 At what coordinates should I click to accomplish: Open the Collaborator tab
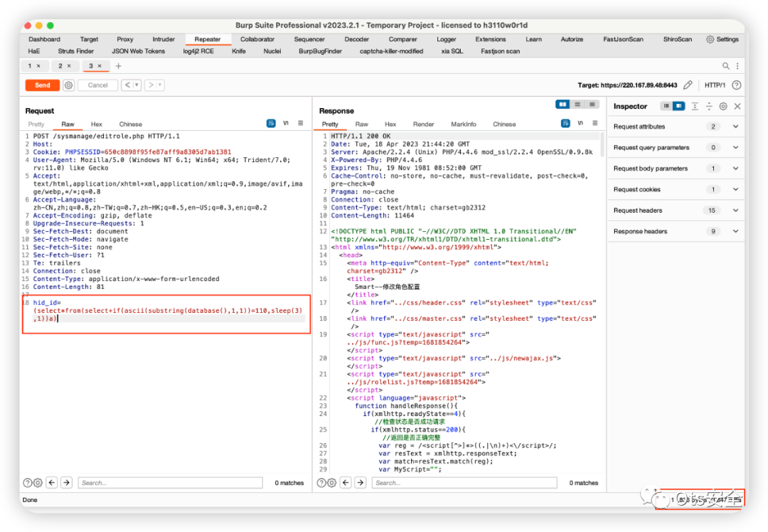257,39
